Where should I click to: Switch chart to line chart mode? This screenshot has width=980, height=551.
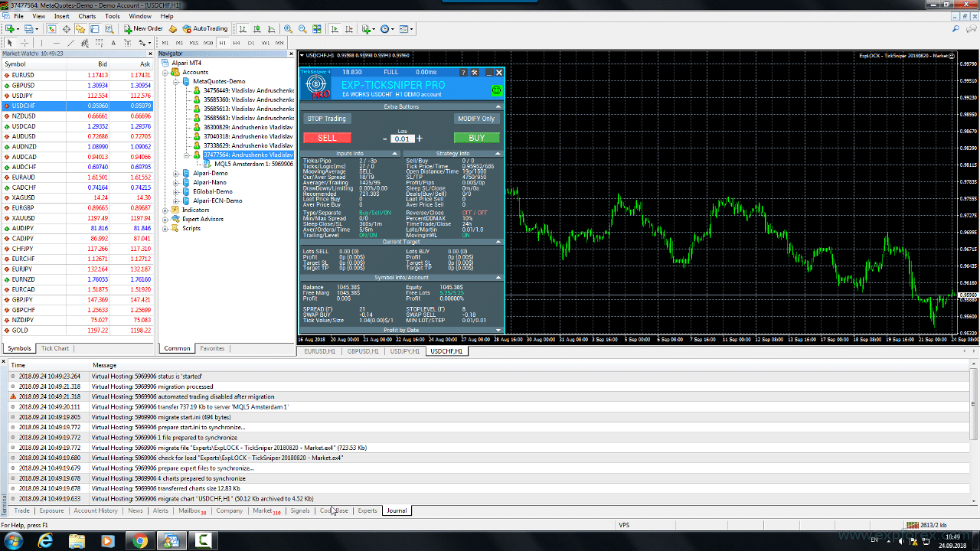(x=272, y=28)
